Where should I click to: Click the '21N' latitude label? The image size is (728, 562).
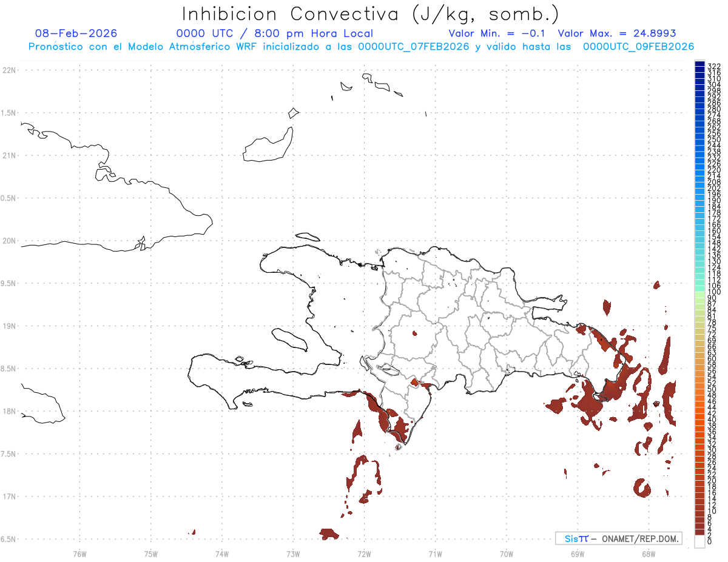coord(9,155)
